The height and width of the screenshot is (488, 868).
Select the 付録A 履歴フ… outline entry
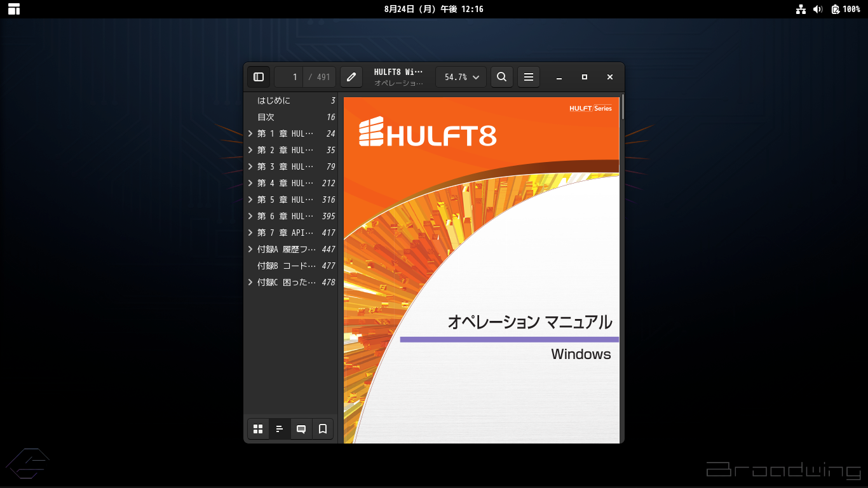point(291,249)
